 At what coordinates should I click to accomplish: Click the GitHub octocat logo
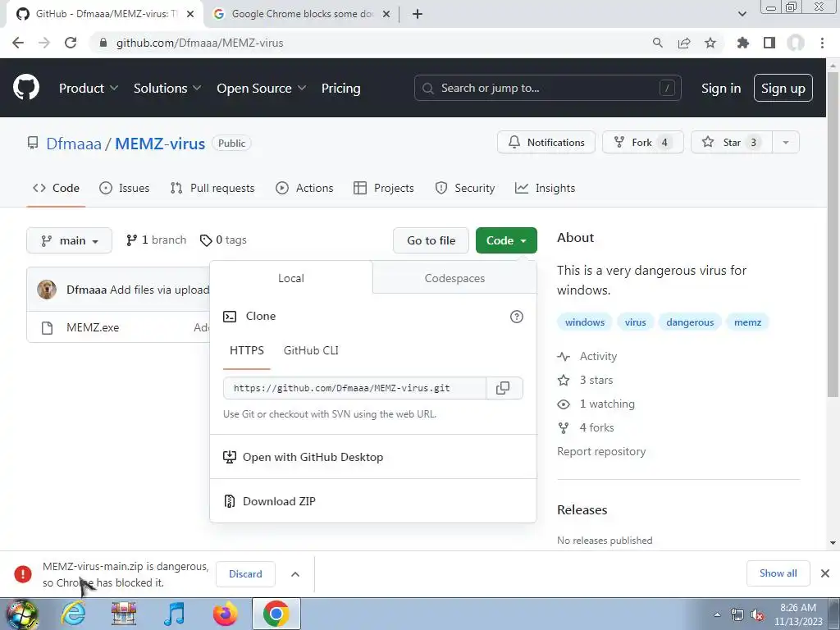[x=26, y=88]
